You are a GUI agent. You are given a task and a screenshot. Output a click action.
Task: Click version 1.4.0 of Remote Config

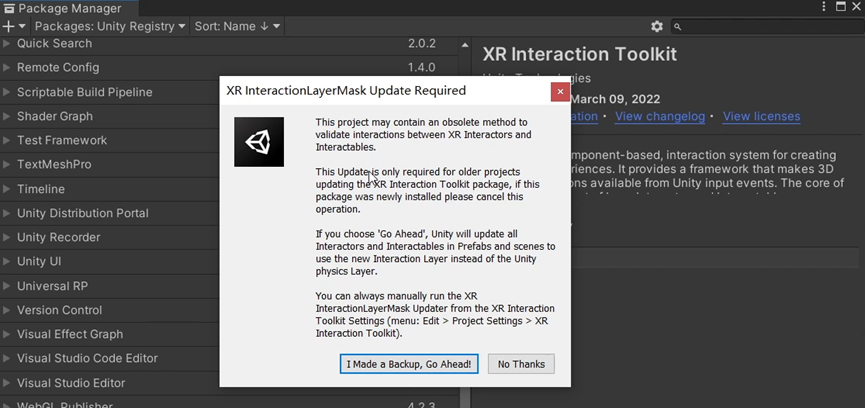click(x=422, y=68)
